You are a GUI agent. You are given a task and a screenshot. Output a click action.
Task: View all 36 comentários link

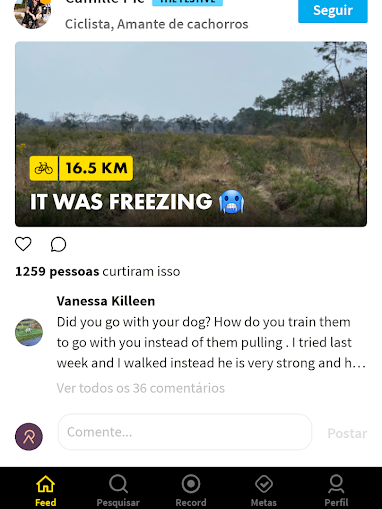tap(141, 388)
